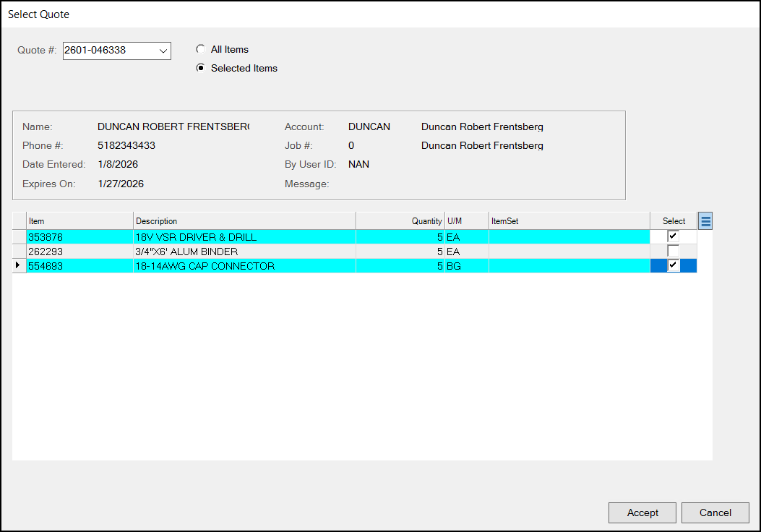Open the Quote # dropdown list
The height and width of the screenshot is (532, 761).
click(x=163, y=51)
